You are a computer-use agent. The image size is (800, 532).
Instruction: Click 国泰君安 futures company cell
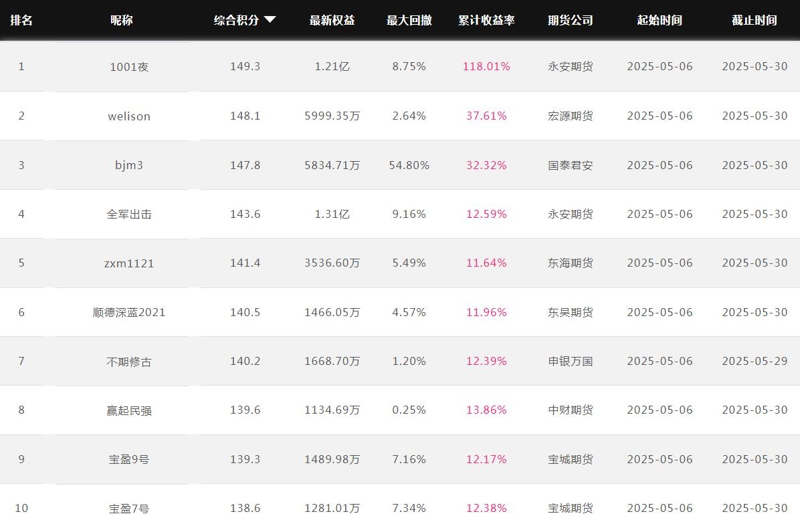coord(571,165)
